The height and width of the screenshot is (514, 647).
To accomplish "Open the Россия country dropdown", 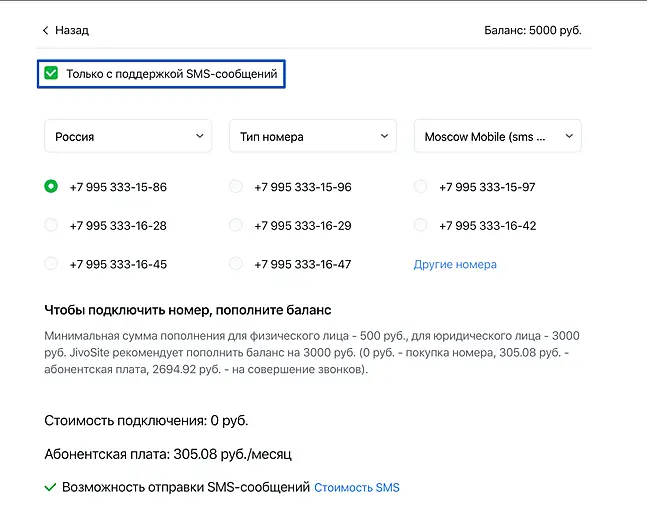I will pyautogui.click(x=127, y=136).
